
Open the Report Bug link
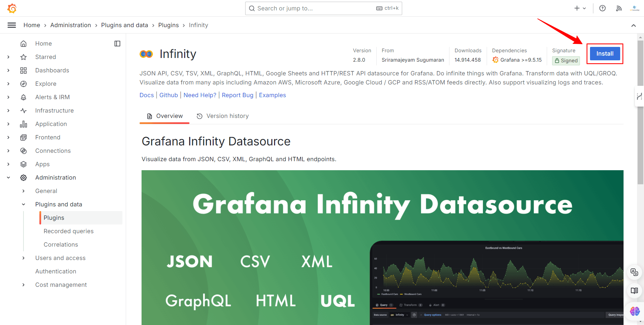coord(237,95)
